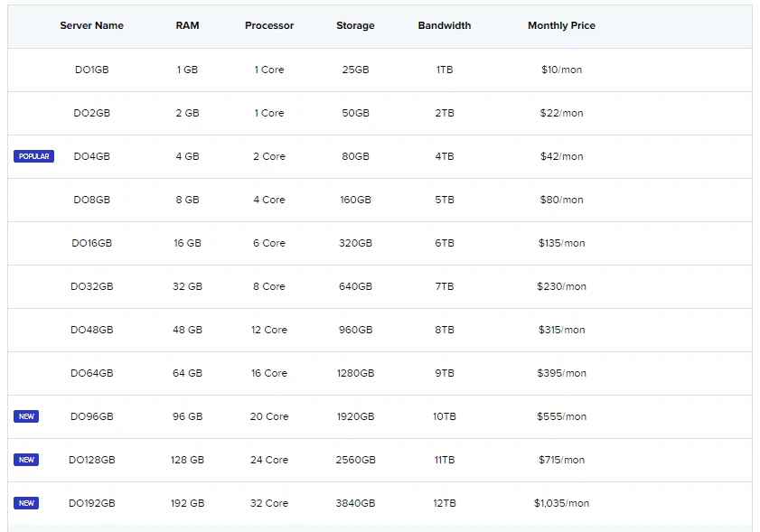Sort the table by RAM header
Viewport: 760px width, 532px height.
[187, 25]
